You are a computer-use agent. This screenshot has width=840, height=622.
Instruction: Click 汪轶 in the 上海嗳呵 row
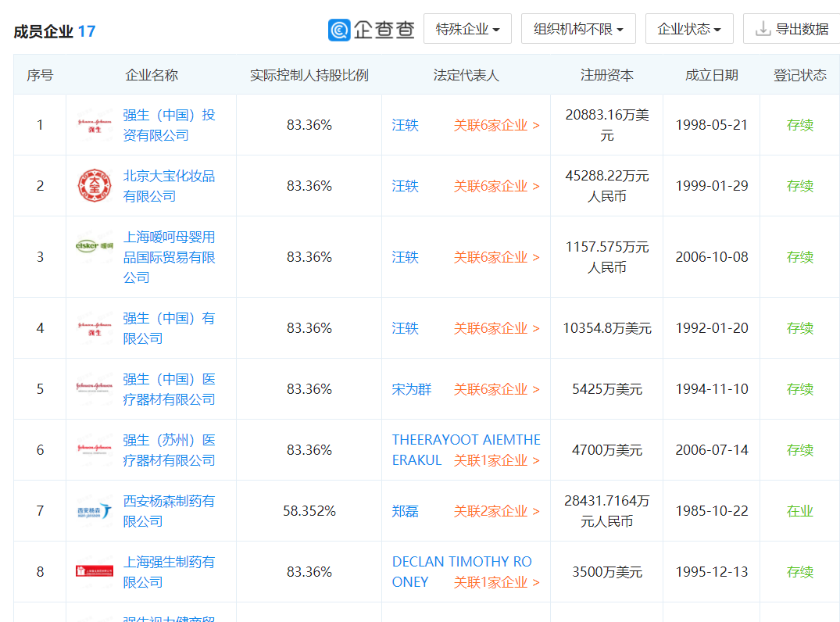(x=405, y=257)
